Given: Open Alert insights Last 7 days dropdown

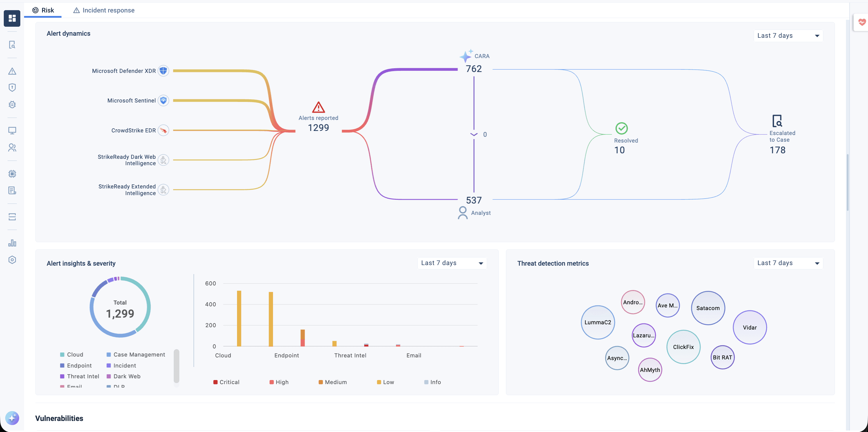Looking at the screenshot, I should tap(452, 263).
